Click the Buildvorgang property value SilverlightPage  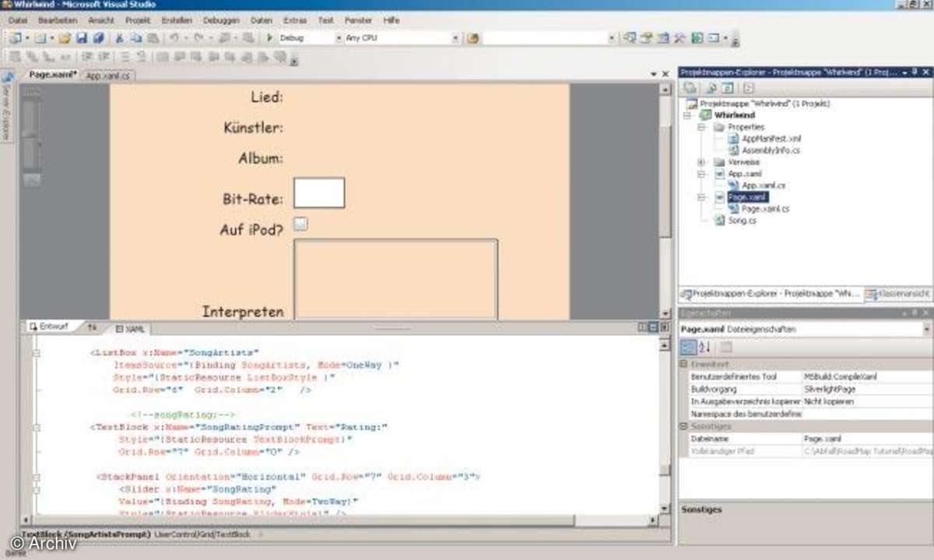[x=867, y=388]
